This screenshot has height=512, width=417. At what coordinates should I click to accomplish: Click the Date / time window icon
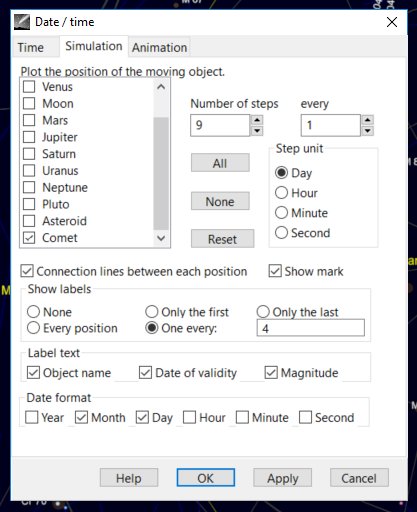22,22
